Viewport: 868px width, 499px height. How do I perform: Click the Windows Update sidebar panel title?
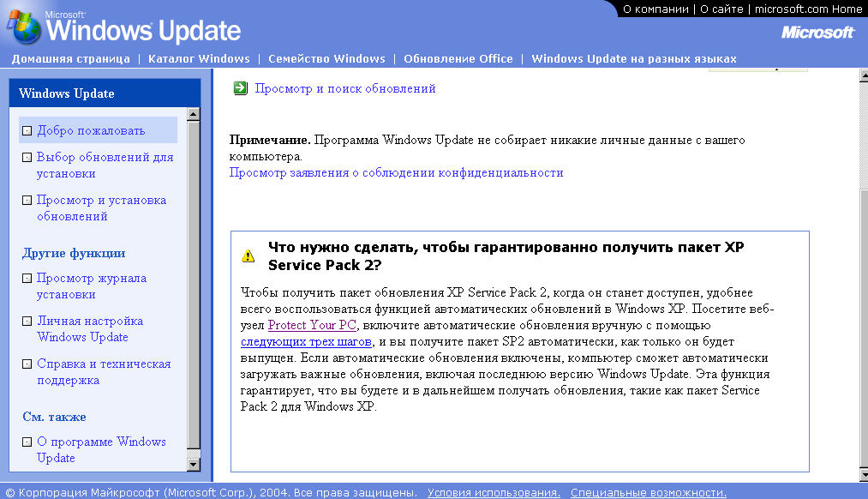click(x=67, y=93)
